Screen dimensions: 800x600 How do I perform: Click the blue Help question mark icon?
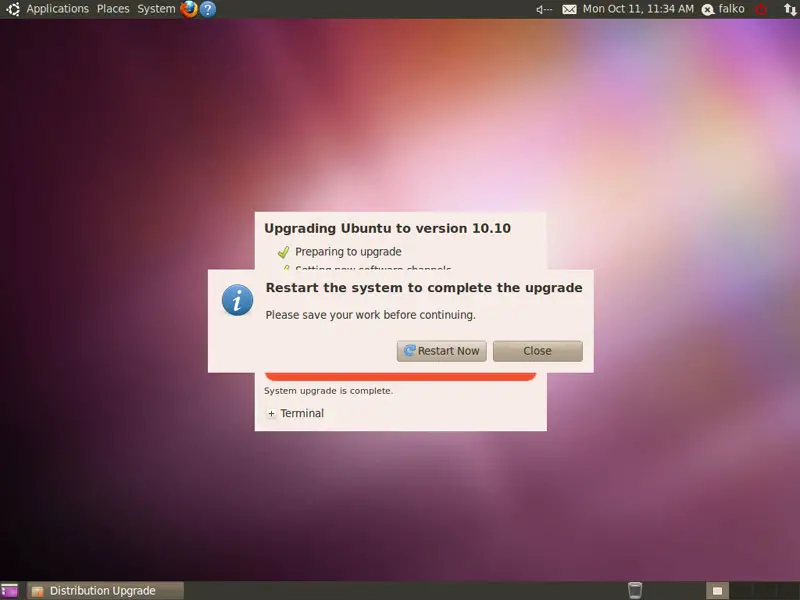pos(208,9)
